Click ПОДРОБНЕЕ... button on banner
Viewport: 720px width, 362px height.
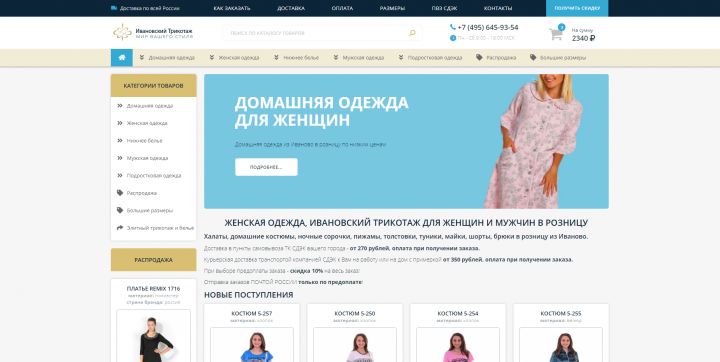coord(266,167)
